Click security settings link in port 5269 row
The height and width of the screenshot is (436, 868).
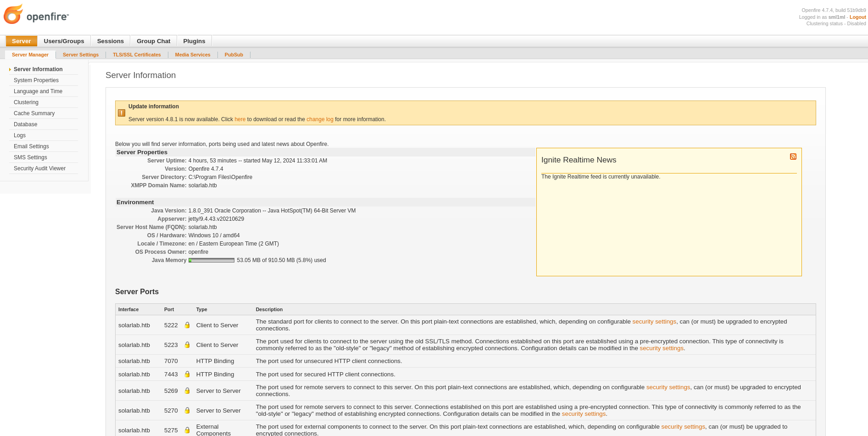[668, 387]
